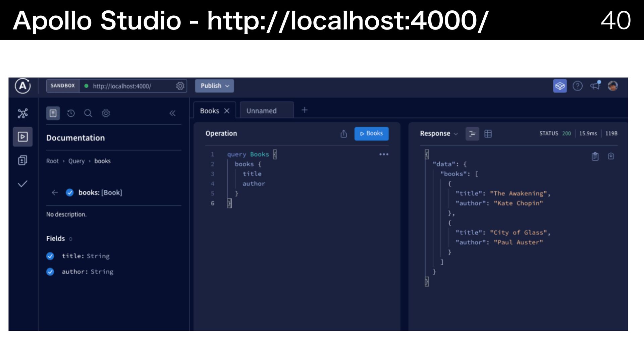Click the 'title' line in query editor
Screen dimensions: 644x362
252,174
